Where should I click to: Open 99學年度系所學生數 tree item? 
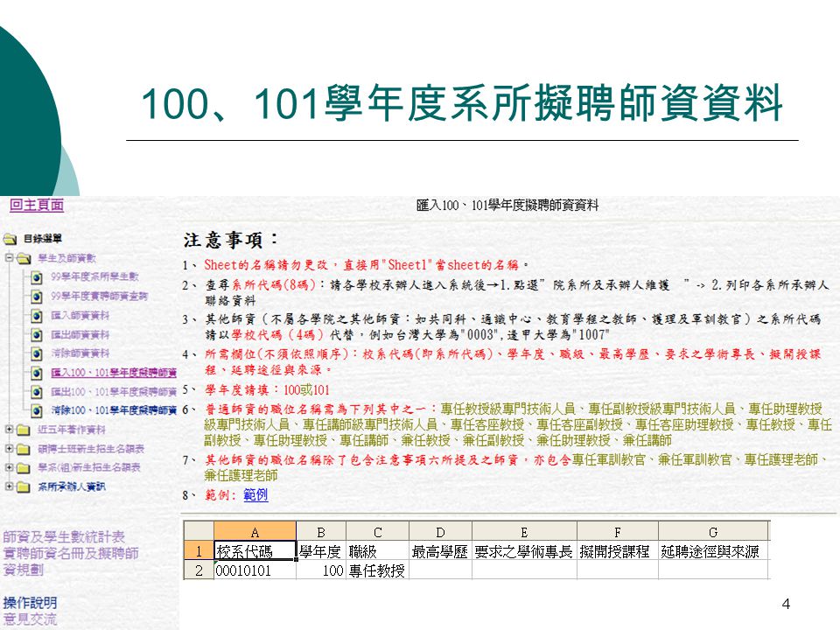(94, 277)
